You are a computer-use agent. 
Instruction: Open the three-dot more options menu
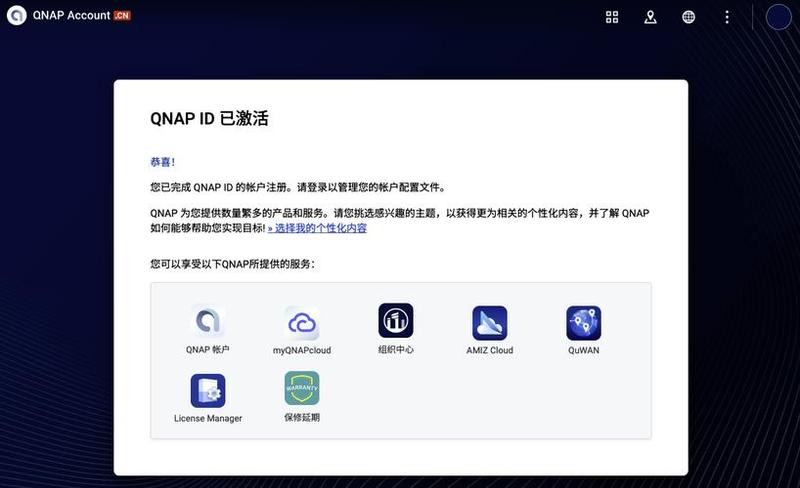coord(727,17)
